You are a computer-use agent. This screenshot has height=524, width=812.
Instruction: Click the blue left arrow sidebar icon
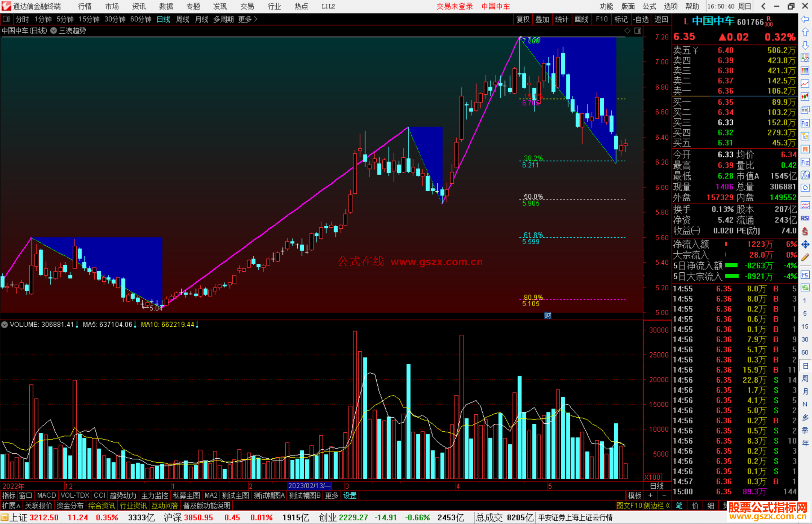click(x=805, y=19)
